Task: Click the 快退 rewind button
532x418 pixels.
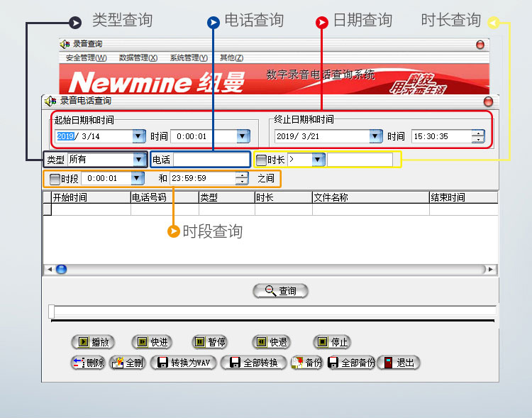Action: (270, 342)
